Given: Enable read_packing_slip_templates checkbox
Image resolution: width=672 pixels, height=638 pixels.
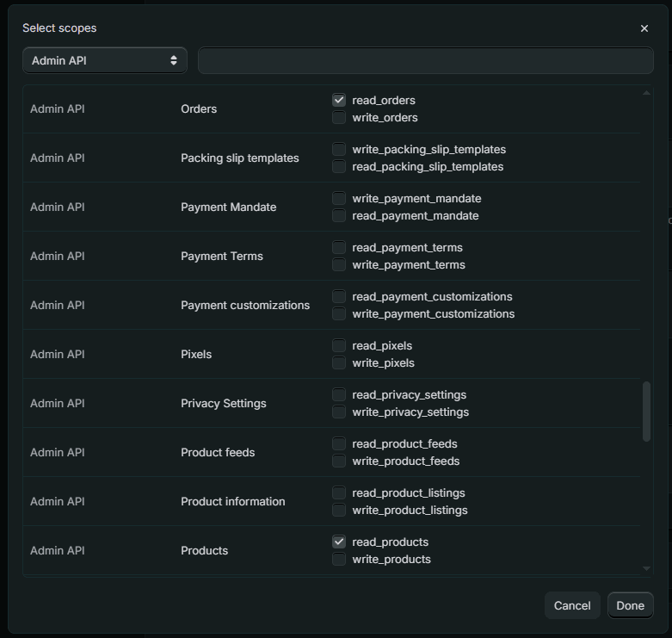Looking at the screenshot, I should coord(339,166).
